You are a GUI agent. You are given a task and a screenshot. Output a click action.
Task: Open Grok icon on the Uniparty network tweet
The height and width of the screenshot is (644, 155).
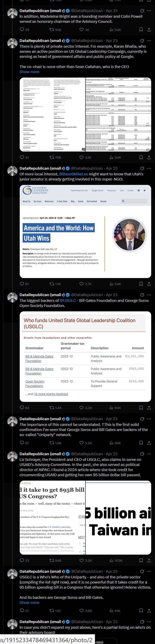click(142, 419)
